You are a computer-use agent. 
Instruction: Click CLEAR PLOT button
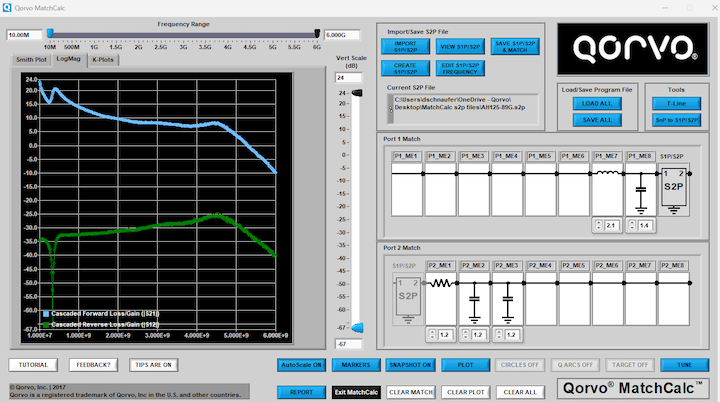[466, 392]
